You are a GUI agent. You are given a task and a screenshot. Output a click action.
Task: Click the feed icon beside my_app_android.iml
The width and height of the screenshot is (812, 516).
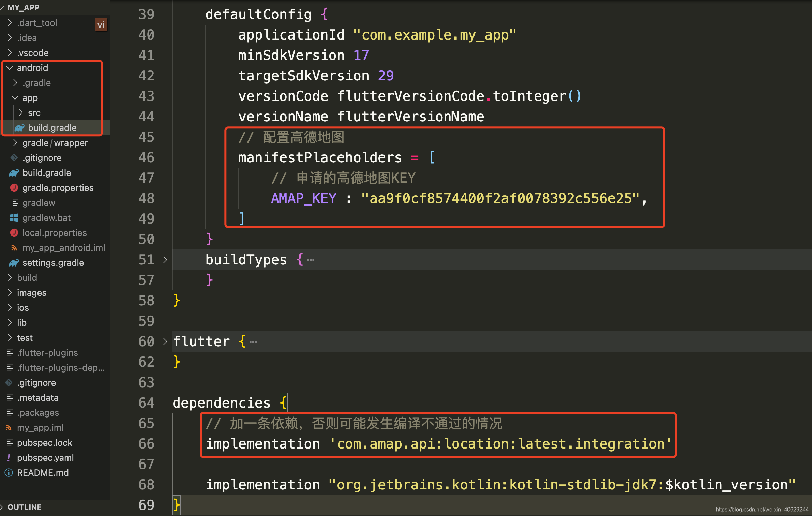[14, 248]
